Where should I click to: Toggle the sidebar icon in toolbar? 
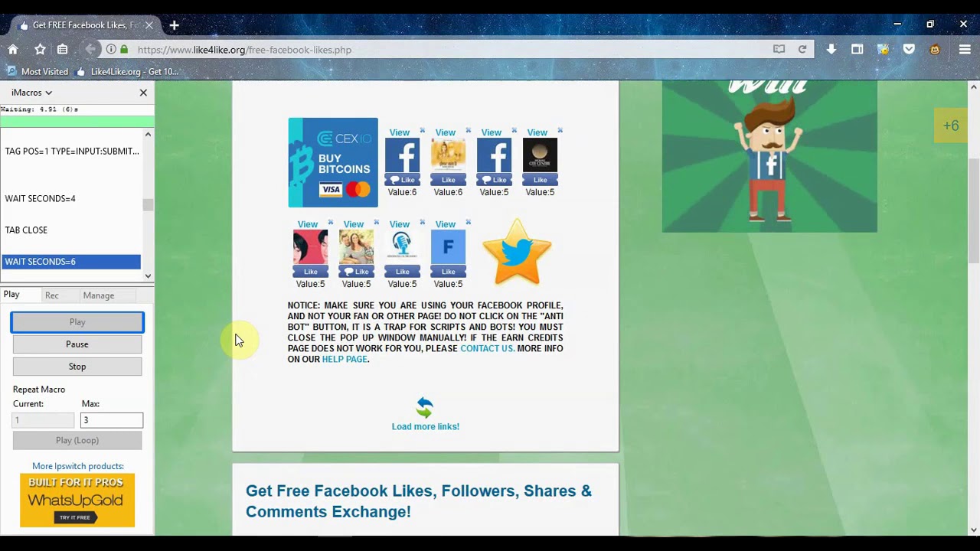point(857,49)
